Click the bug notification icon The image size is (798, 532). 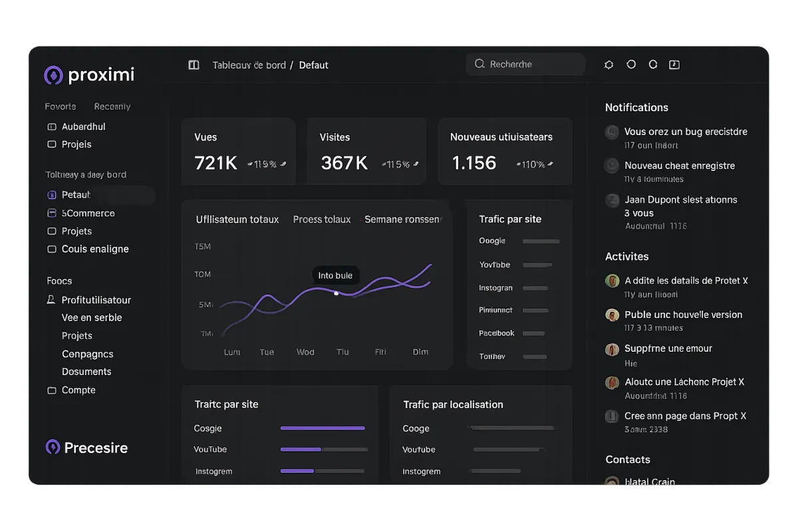click(612, 132)
